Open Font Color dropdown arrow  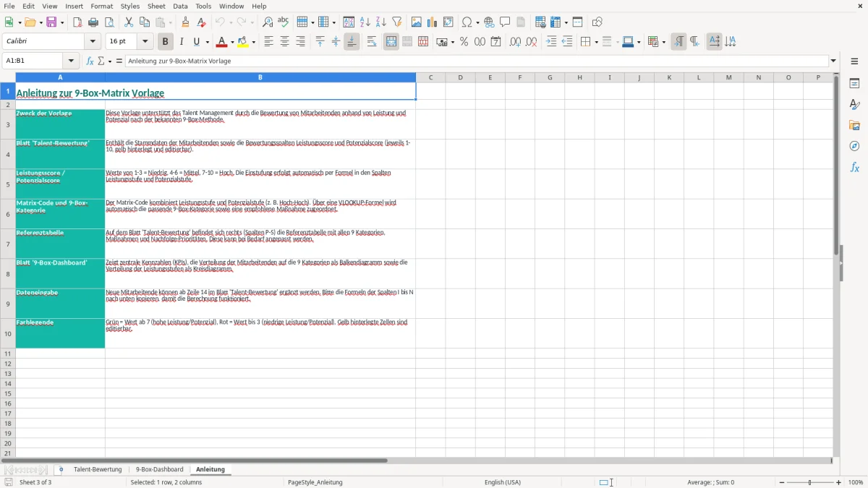pos(232,42)
